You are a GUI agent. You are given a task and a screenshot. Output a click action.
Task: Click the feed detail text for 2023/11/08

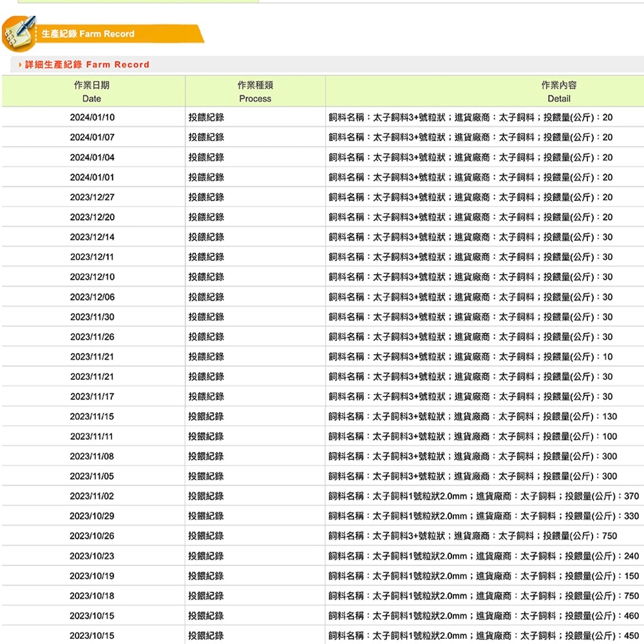pyautogui.click(x=473, y=457)
